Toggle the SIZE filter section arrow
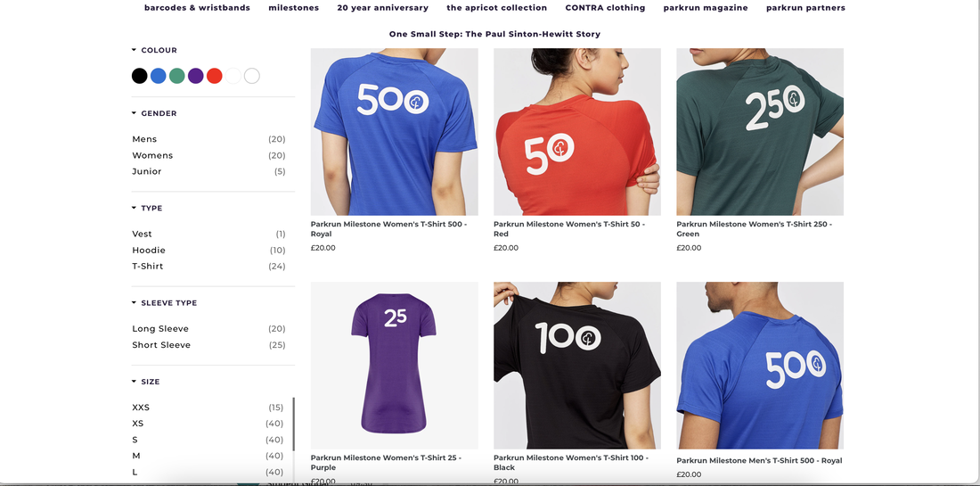This screenshot has height=486, width=980. point(134,382)
